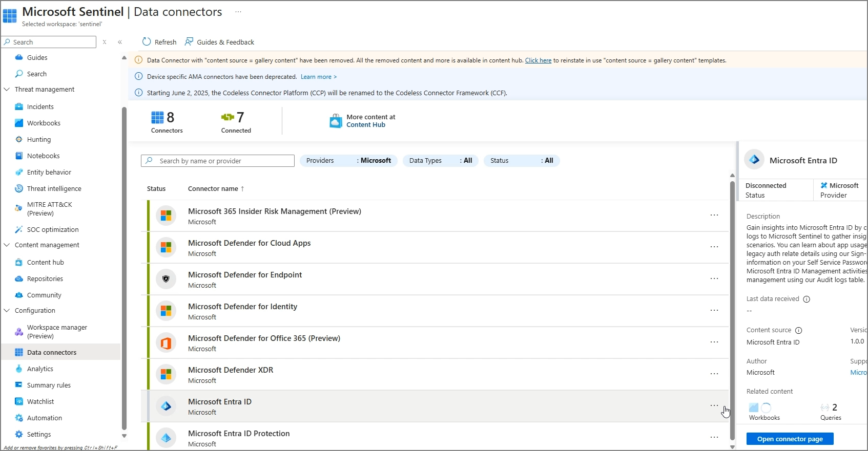Clear the sidebar search with X

pos(105,42)
